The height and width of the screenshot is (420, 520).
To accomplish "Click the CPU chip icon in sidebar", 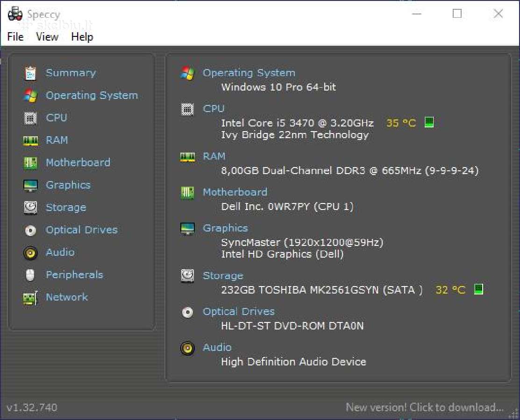I will (30, 118).
